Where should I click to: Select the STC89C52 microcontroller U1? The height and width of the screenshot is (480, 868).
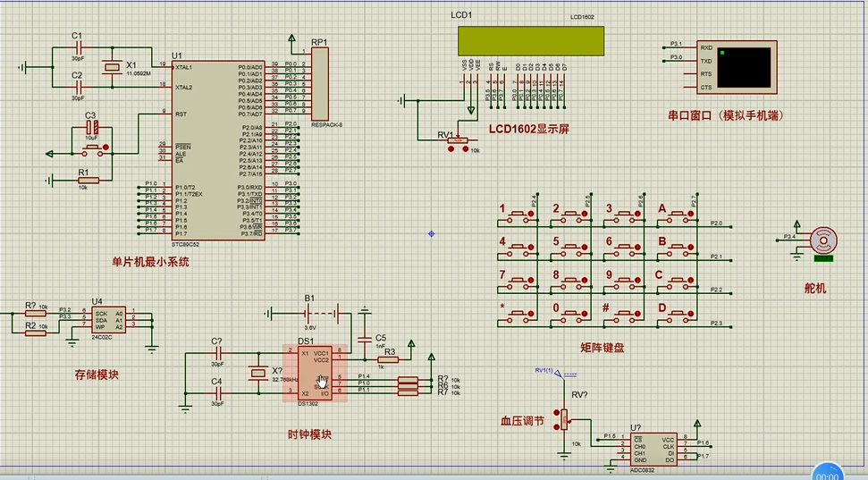tap(218, 147)
